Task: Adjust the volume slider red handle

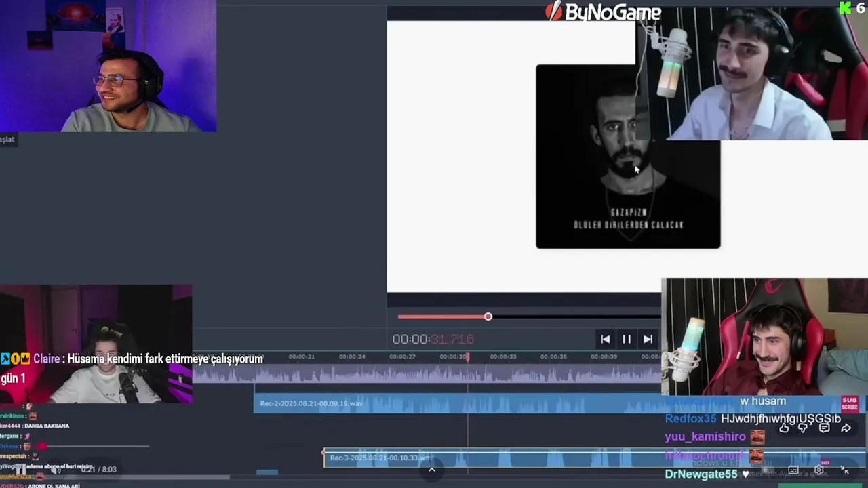Action: click(43, 446)
